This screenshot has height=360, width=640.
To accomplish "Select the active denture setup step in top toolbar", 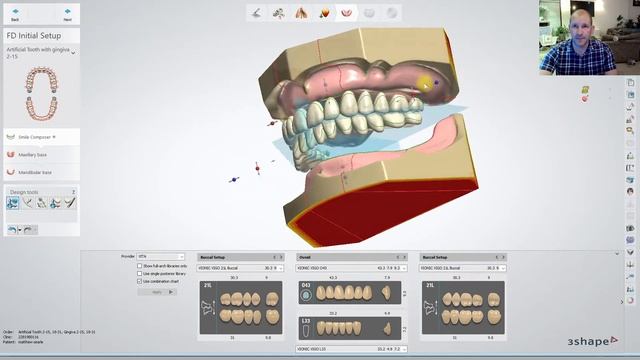I will click(x=347, y=13).
